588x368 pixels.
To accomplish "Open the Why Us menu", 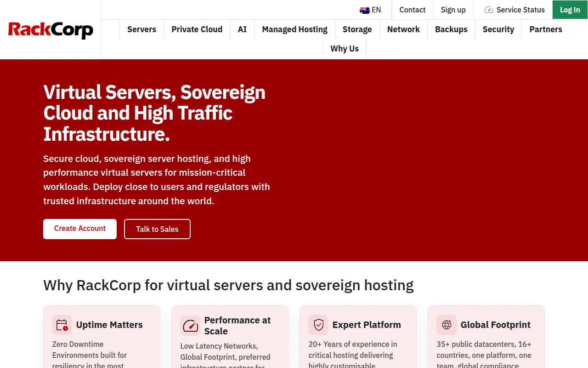I will pos(345,49).
